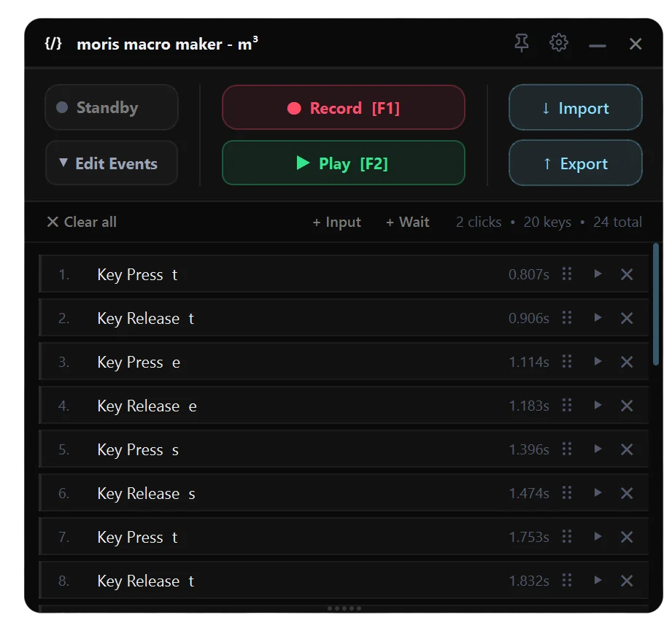
Task: Remove event 8 Key Release t
Action: pyautogui.click(x=627, y=581)
